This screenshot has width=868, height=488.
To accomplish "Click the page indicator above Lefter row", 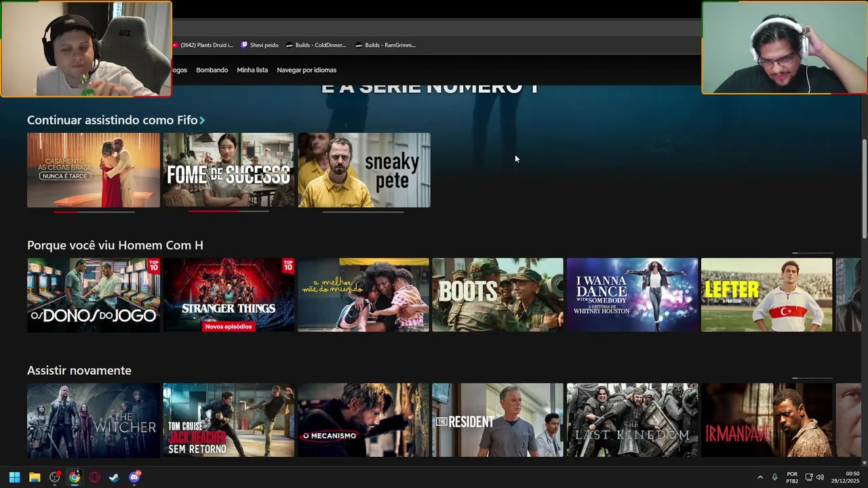I will click(812, 253).
